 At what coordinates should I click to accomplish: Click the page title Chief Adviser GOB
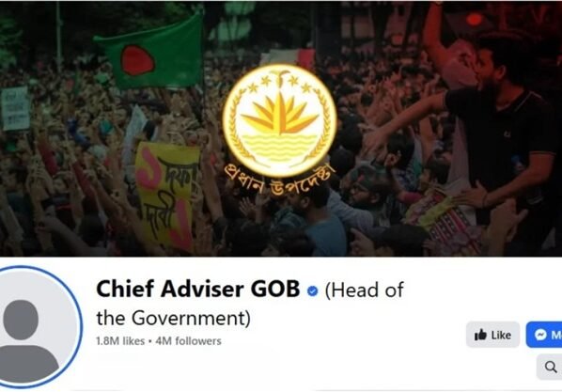(x=198, y=289)
